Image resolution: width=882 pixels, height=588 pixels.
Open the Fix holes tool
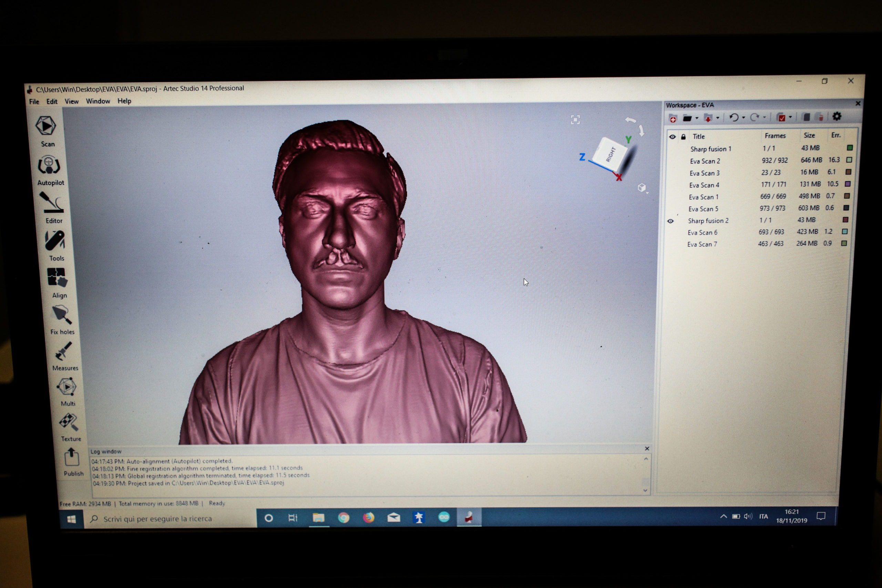click(62, 320)
